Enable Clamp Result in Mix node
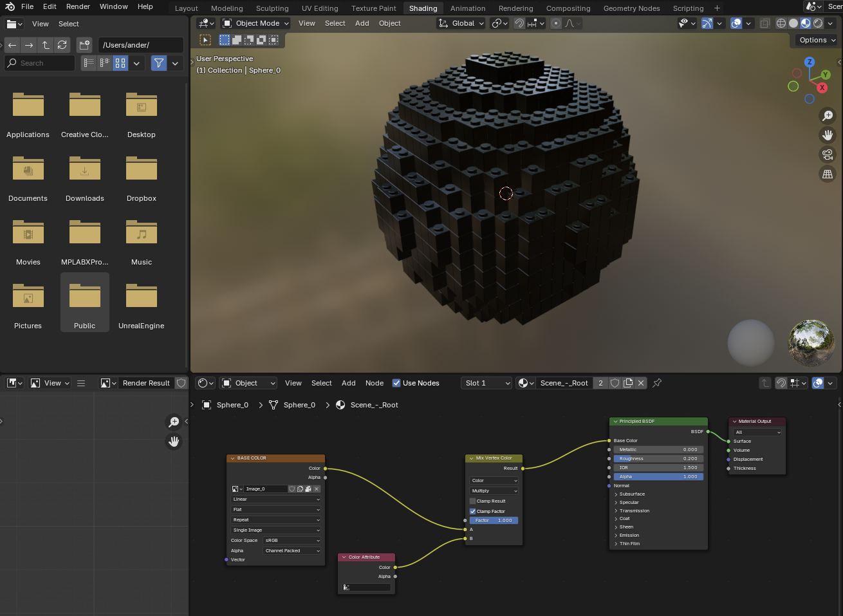This screenshot has width=843, height=616. (x=473, y=501)
